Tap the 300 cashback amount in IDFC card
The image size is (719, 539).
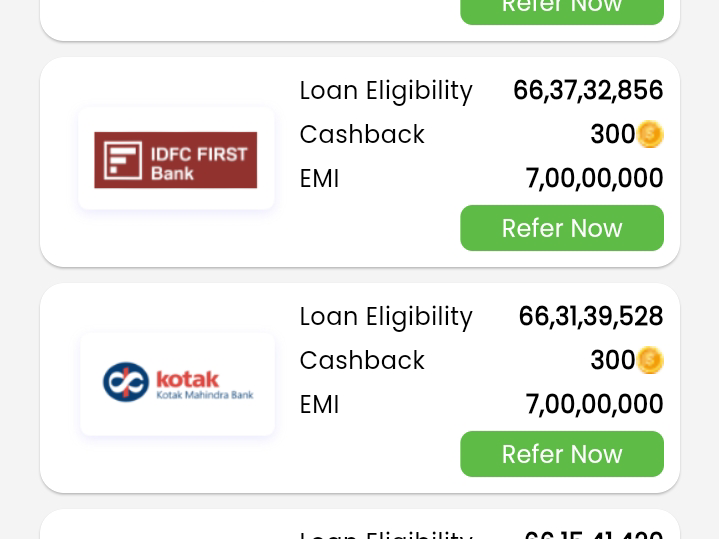pos(612,135)
